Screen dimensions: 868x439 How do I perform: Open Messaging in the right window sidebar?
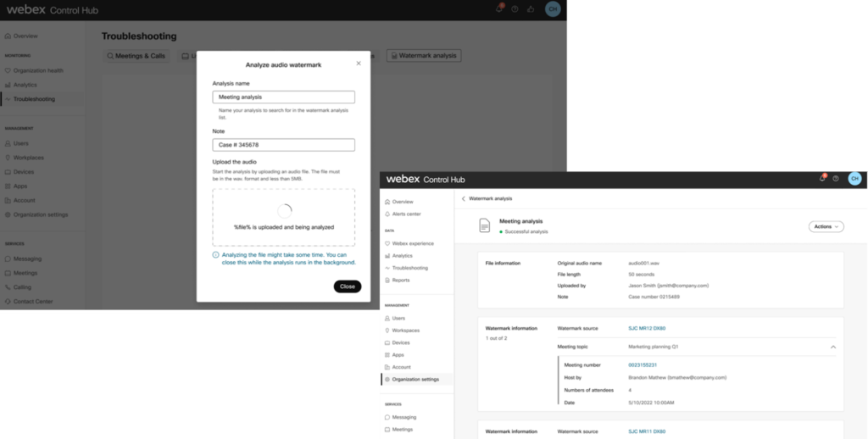(400, 418)
